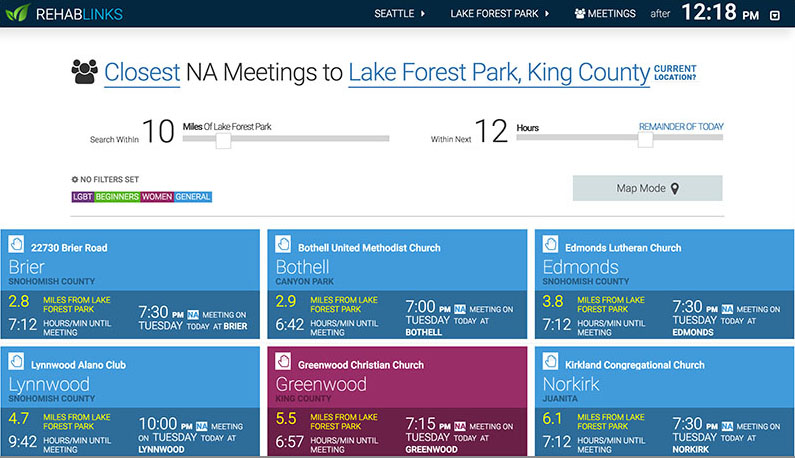Expand the Seattle dropdown in header

pyautogui.click(x=399, y=14)
